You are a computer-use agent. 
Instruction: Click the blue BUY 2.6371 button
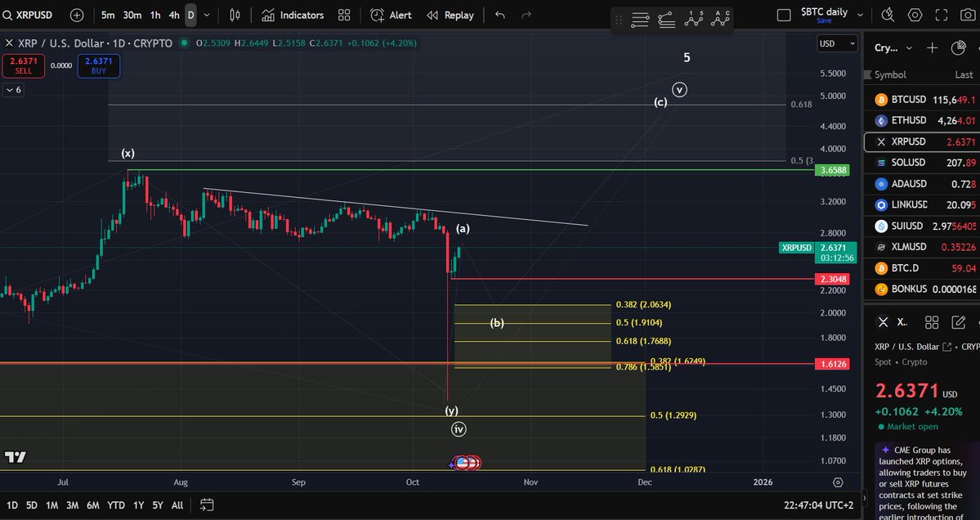[99, 65]
